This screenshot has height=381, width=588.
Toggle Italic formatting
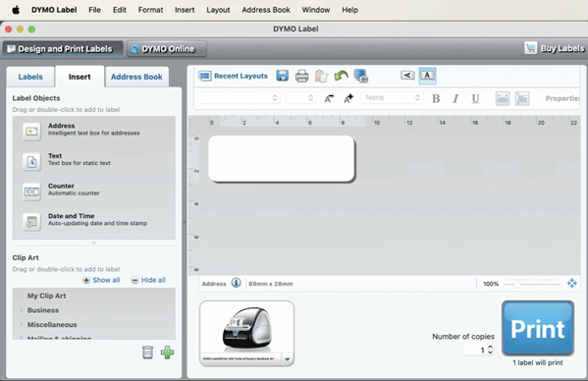(455, 98)
